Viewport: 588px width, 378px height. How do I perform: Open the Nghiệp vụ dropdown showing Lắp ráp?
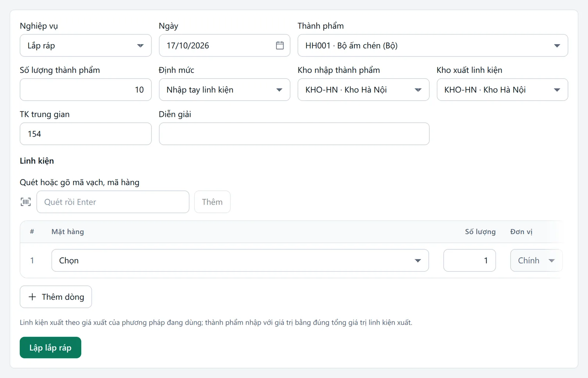click(86, 46)
